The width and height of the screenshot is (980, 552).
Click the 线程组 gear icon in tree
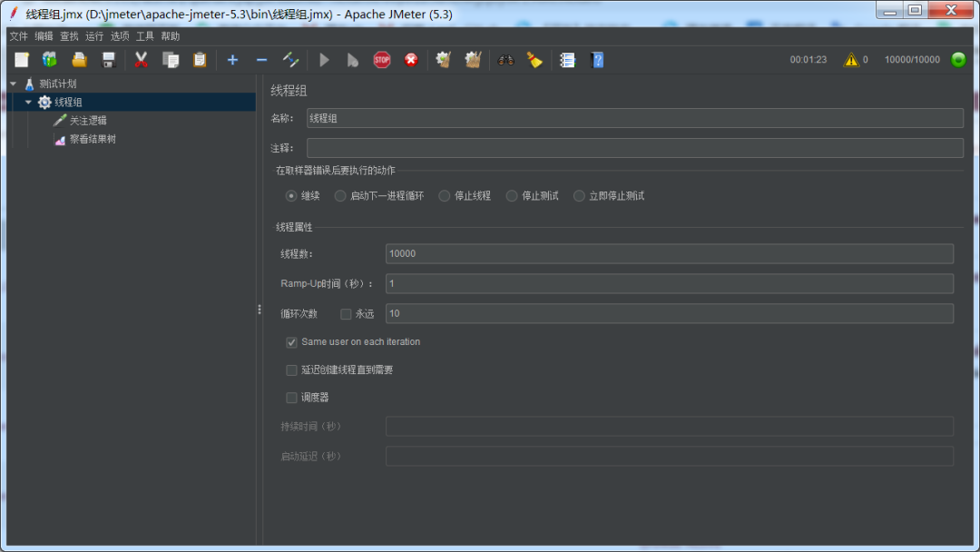pyautogui.click(x=44, y=102)
